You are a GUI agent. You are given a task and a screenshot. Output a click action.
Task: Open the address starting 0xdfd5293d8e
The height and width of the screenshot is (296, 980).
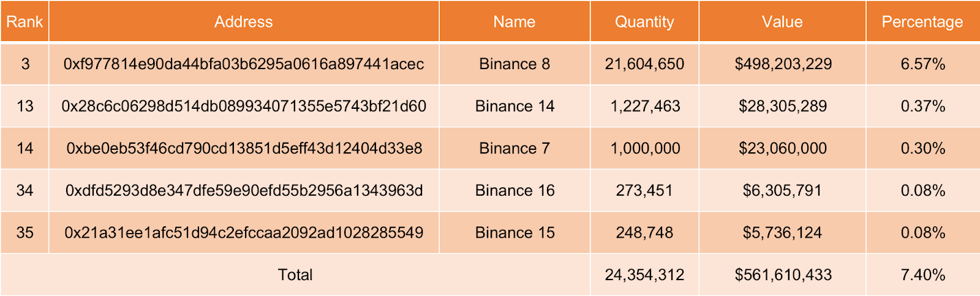[244, 191]
